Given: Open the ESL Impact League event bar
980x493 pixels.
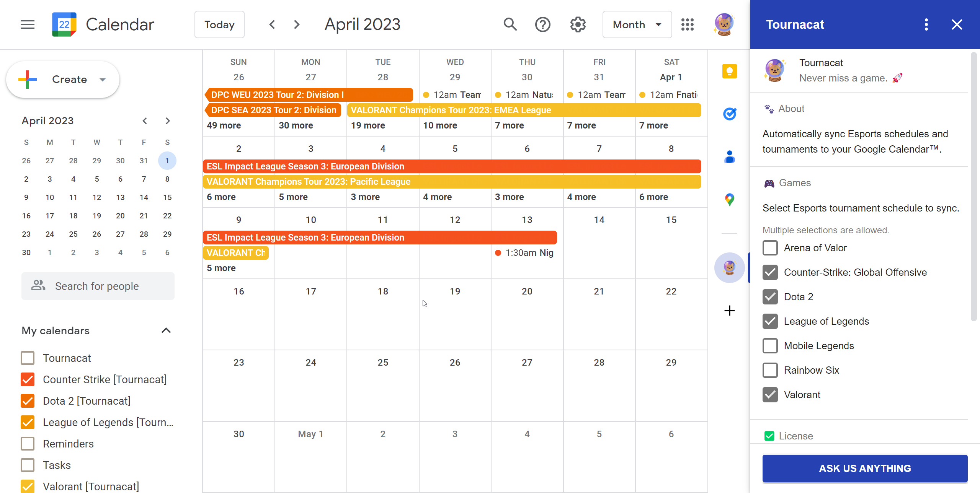Looking at the screenshot, I should [x=452, y=166].
